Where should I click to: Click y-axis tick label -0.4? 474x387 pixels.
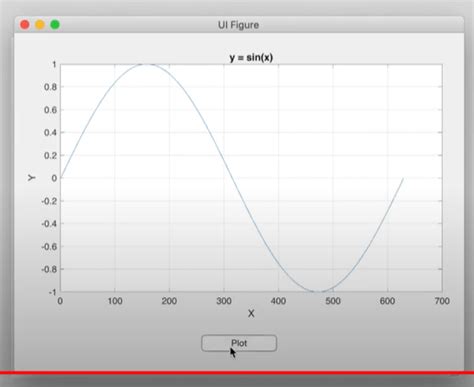[49, 224]
